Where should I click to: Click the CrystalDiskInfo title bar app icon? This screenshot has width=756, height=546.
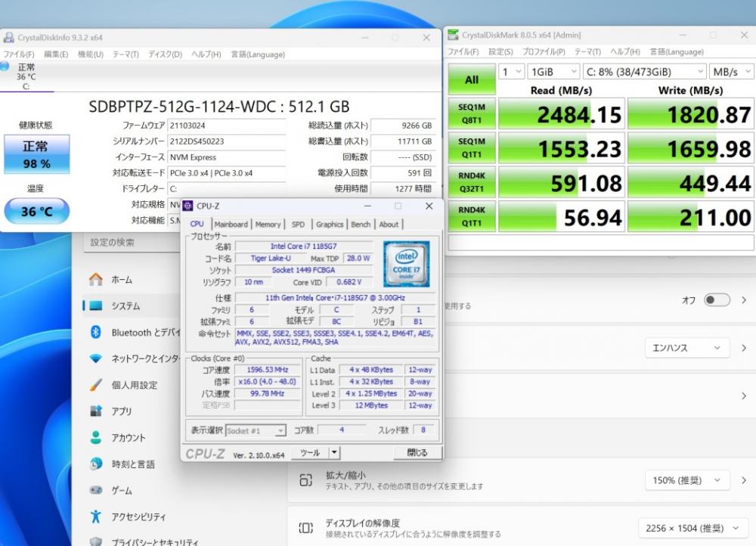(x=8, y=37)
